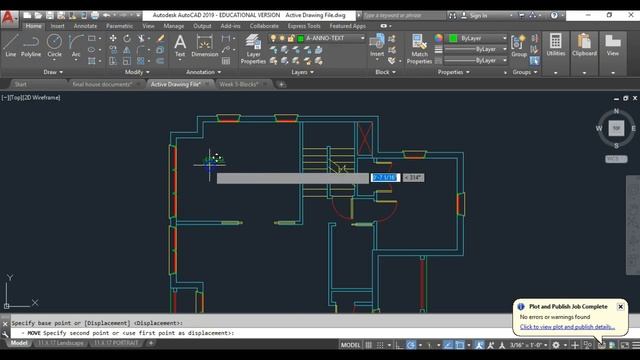Viewport: 640px width, 360px height.
Task: Toggle snap mode in status bar
Action: 380,345
